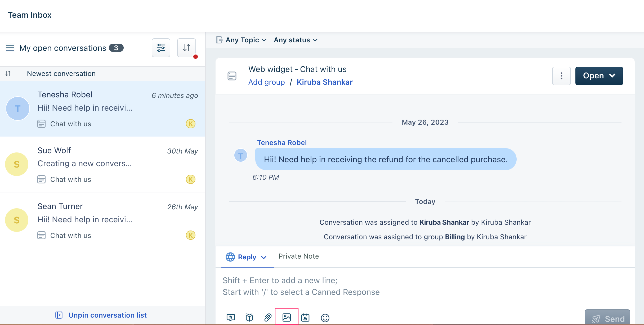Click the audio/media embed icon
The image size is (644, 325).
(287, 318)
